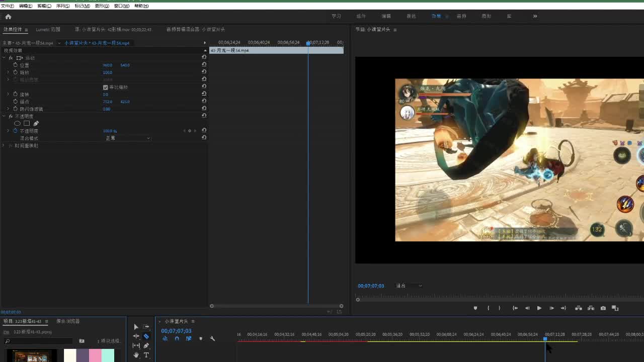This screenshot has height=362, width=644.
Task: Switch to the 媒体浏览器 tab
Action: pyautogui.click(x=68, y=321)
